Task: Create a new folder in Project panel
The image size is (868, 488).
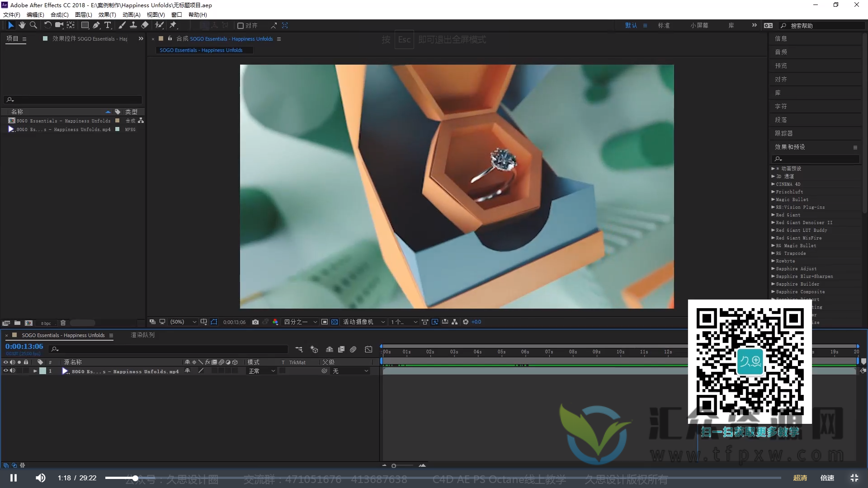Action: point(17,323)
